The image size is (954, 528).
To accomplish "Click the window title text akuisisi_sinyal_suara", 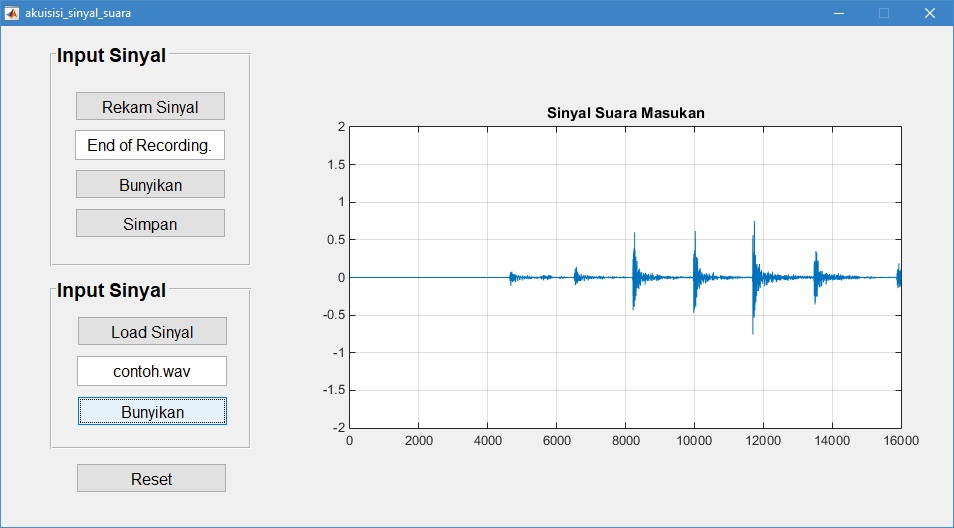I will pos(77,13).
